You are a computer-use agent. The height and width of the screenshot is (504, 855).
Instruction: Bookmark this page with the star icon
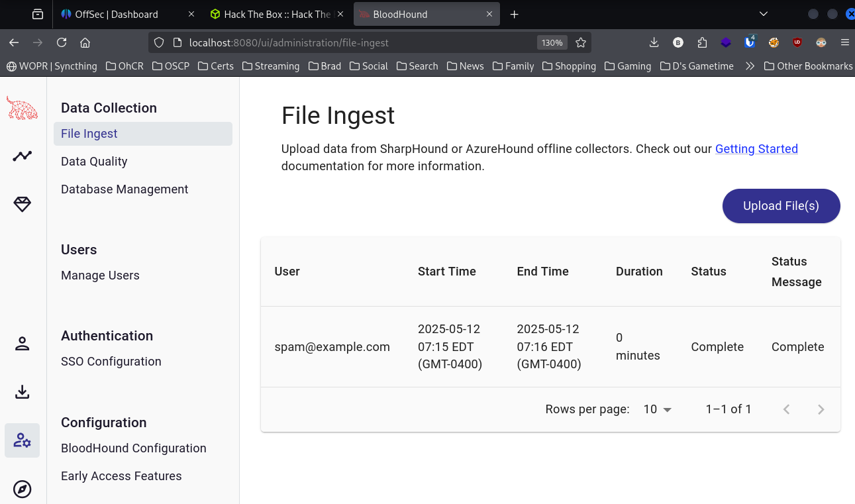(x=581, y=42)
